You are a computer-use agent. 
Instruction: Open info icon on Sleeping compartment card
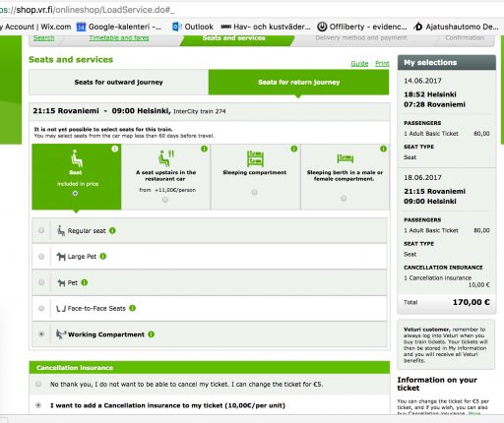pos(294,149)
